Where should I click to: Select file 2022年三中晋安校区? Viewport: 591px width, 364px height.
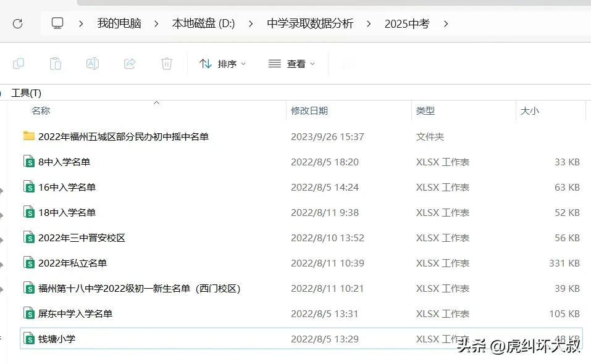tap(82, 238)
